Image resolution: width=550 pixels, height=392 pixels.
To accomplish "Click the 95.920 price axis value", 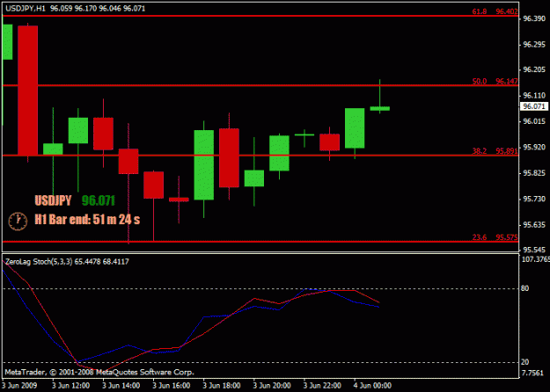I will (x=534, y=147).
